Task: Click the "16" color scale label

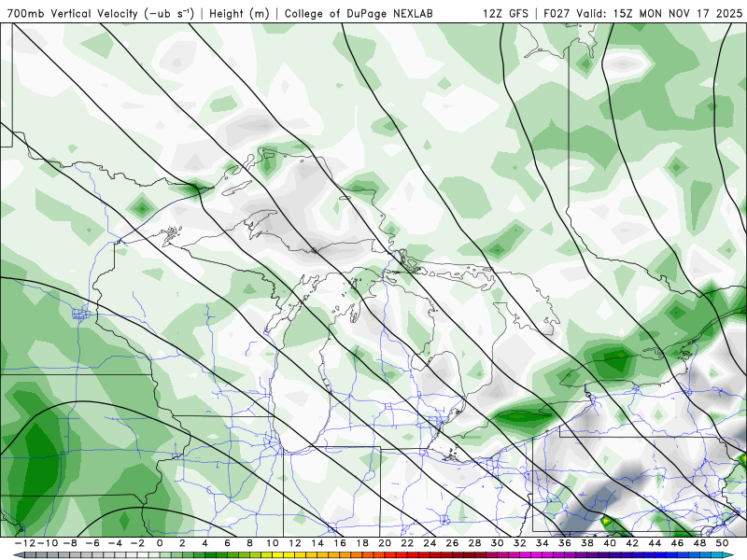Action: coord(340,543)
